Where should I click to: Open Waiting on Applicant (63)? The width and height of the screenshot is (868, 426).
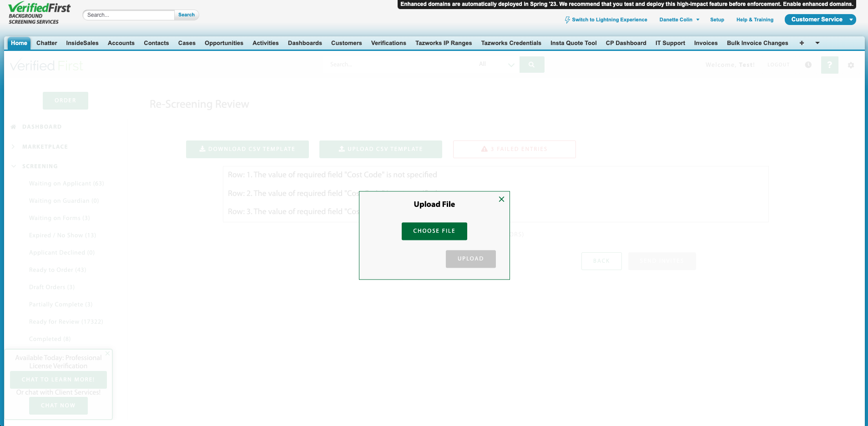(66, 184)
